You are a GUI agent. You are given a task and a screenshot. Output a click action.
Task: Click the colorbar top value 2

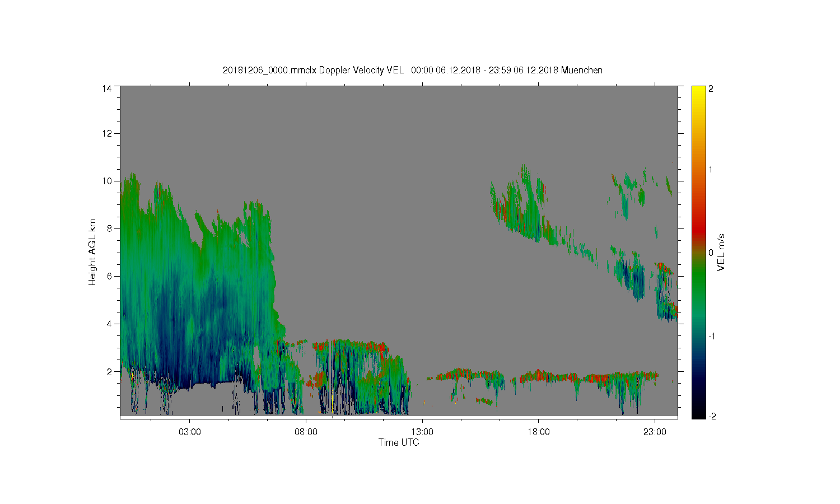[x=711, y=88]
